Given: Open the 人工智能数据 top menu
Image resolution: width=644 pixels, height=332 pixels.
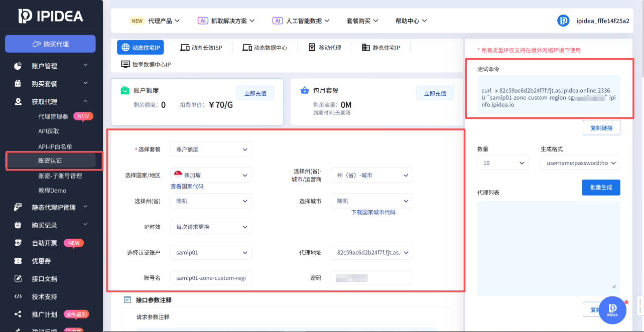Looking at the screenshot, I should point(301,21).
